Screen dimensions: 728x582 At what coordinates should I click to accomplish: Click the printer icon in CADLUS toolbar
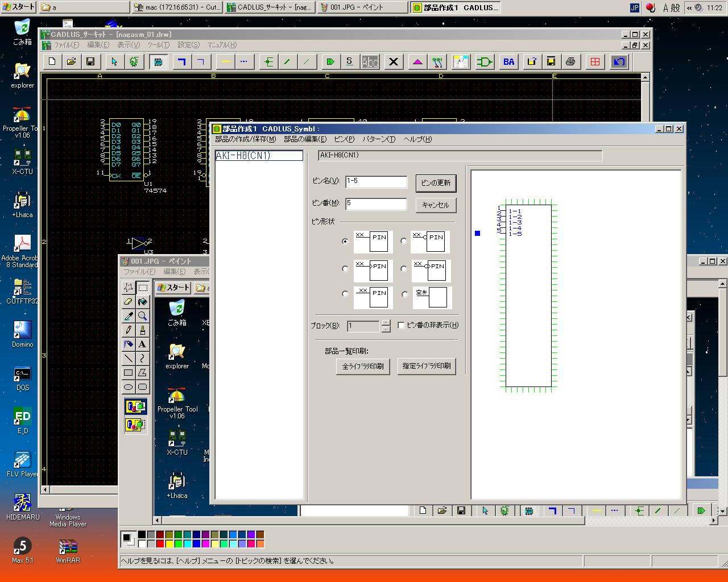coord(570,61)
